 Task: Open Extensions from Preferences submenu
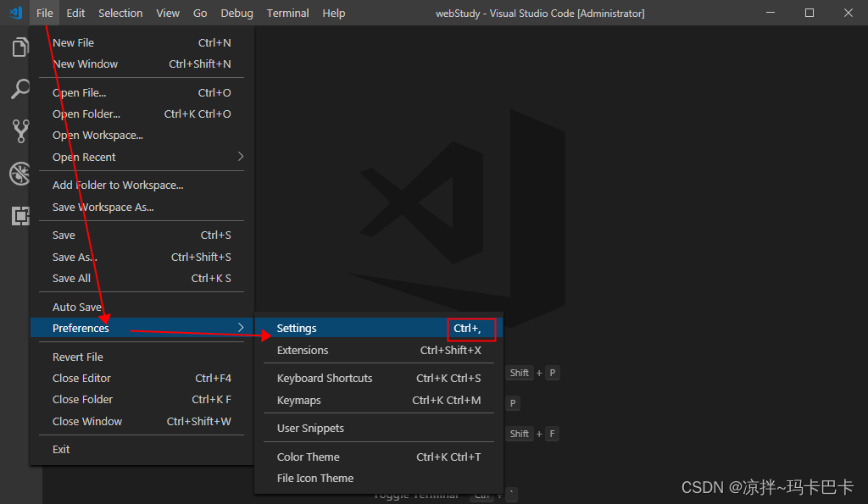coord(379,350)
